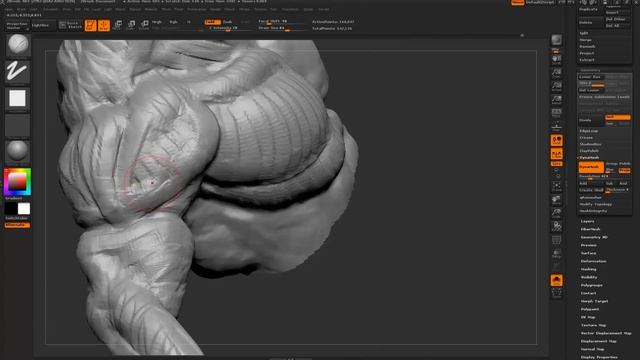Click the Frame view icon

[557, 187]
